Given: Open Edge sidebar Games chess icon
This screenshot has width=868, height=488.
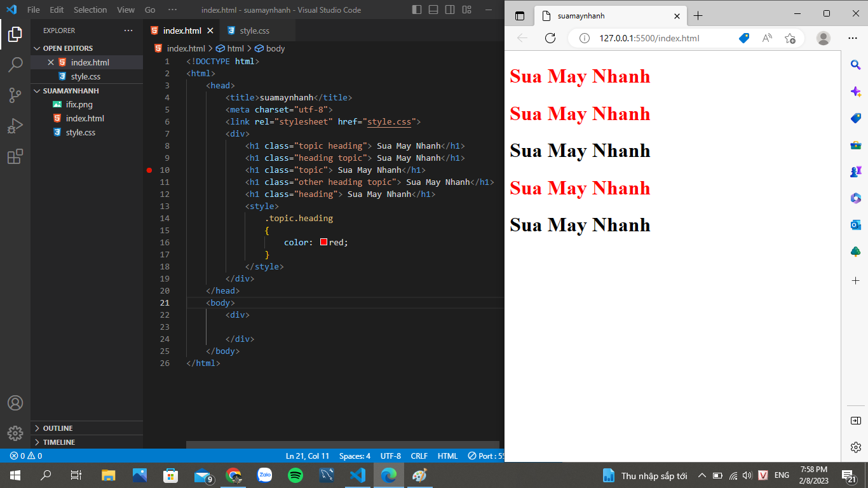Looking at the screenshot, I should pyautogui.click(x=856, y=172).
